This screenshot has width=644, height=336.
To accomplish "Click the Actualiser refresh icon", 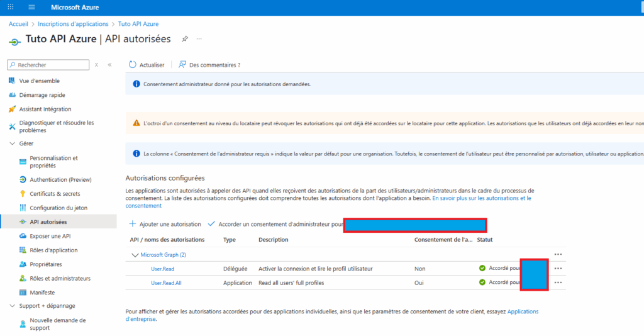I will [132, 65].
